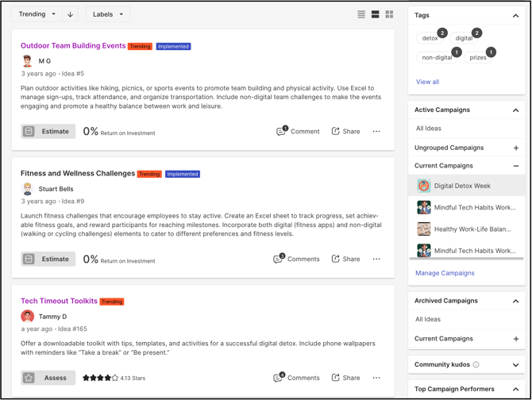Filter by the digital tag

point(464,38)
